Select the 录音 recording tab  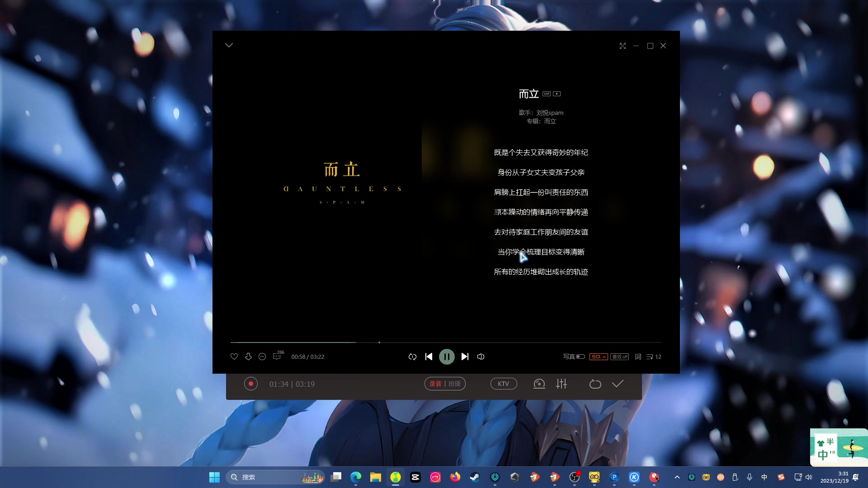pyautogui.click(x=435, y=384)
